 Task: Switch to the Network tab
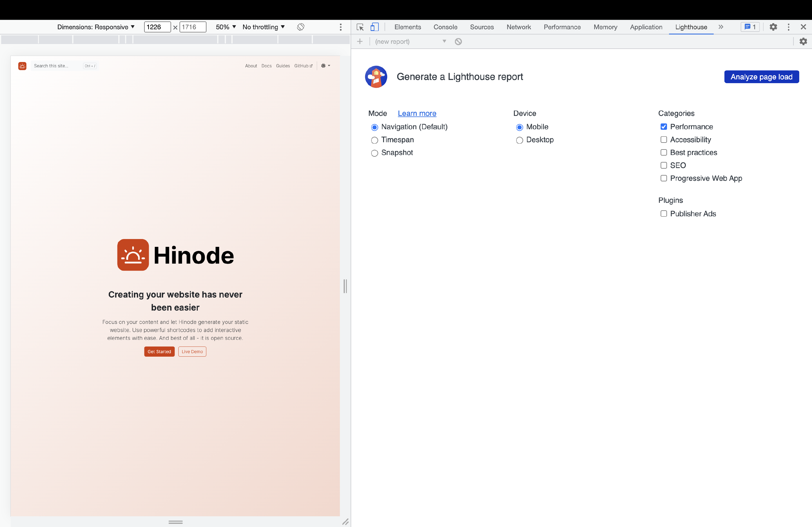(x=518, y=27)
